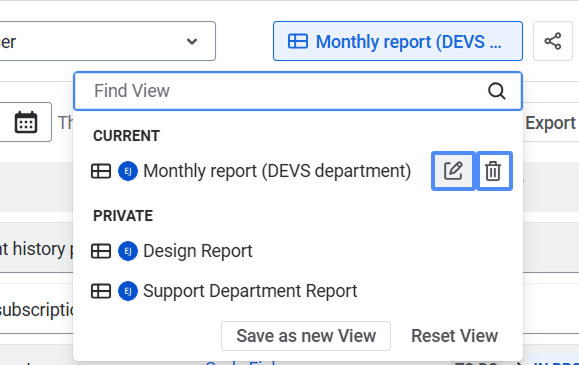Screen dimensions: 579x365
Task: Click the CURRENT section heading
Action: coord(126,136)
